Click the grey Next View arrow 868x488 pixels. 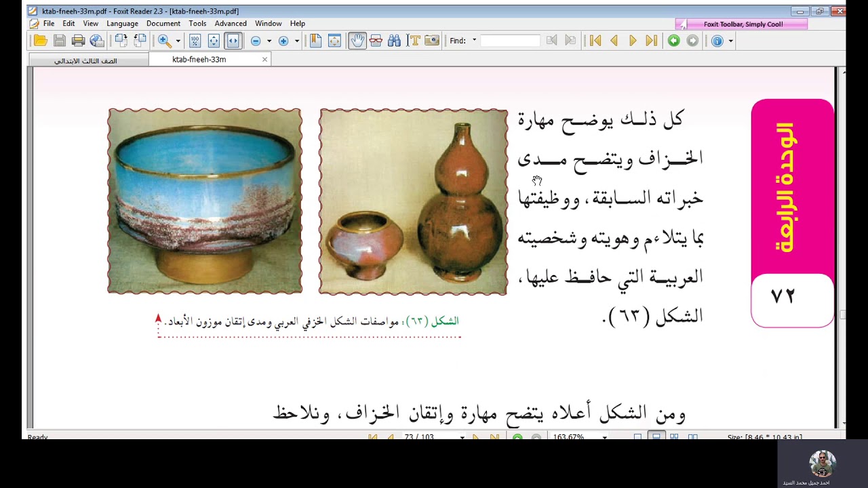point(692,41)
